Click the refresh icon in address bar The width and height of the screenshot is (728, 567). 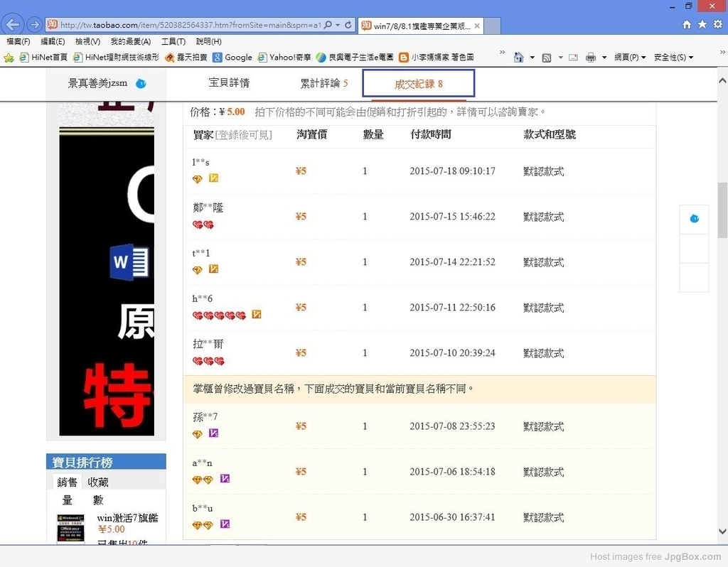[x=348, y=25]
